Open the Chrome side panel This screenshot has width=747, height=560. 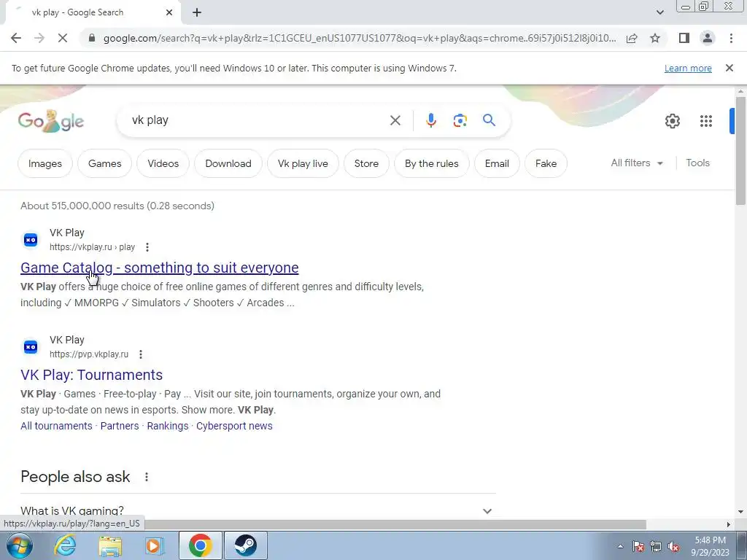pyautogui.click(x=684, y=38)
